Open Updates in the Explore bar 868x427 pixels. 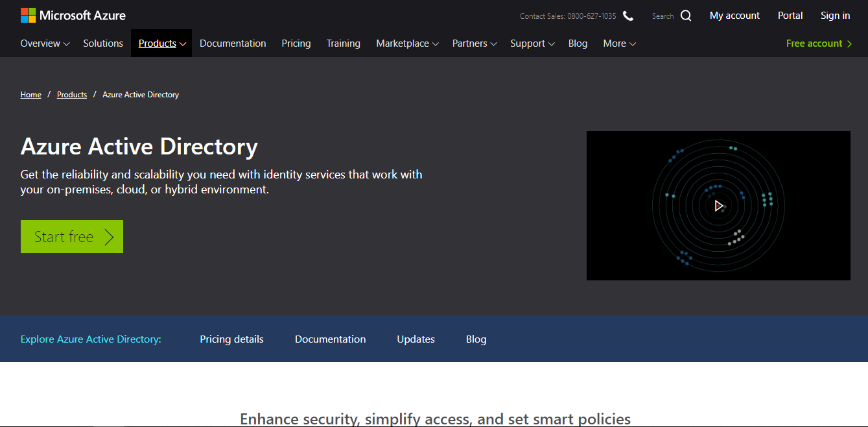(x=416, y=339)
